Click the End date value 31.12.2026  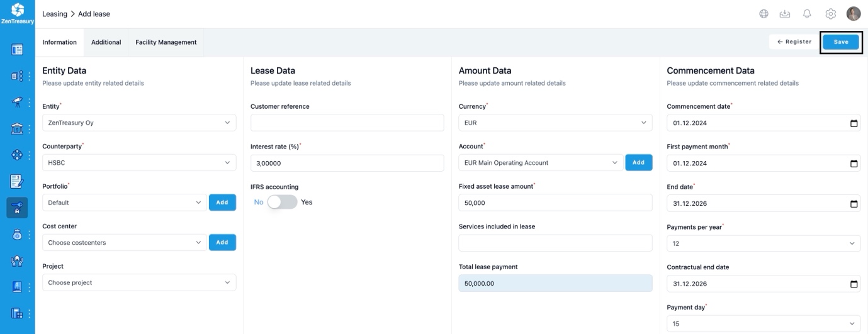(x=690, y=204)
